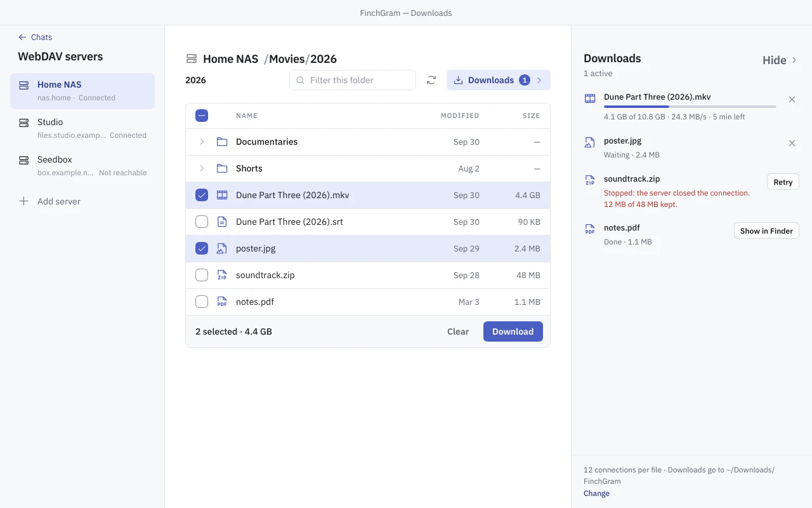The height and width of the screenshot is (508, 812).
Task: Click Show in Finder for notes.pdf
Action: point(766,231)
